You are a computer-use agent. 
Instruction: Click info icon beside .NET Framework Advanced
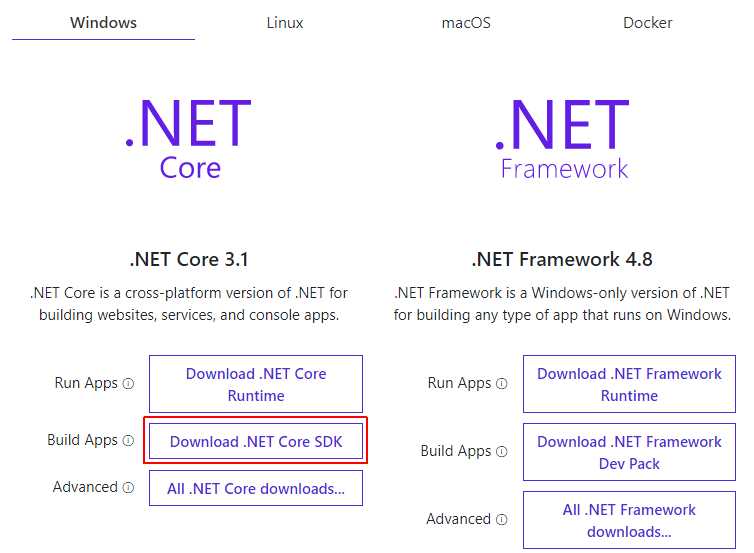[502, 520]
